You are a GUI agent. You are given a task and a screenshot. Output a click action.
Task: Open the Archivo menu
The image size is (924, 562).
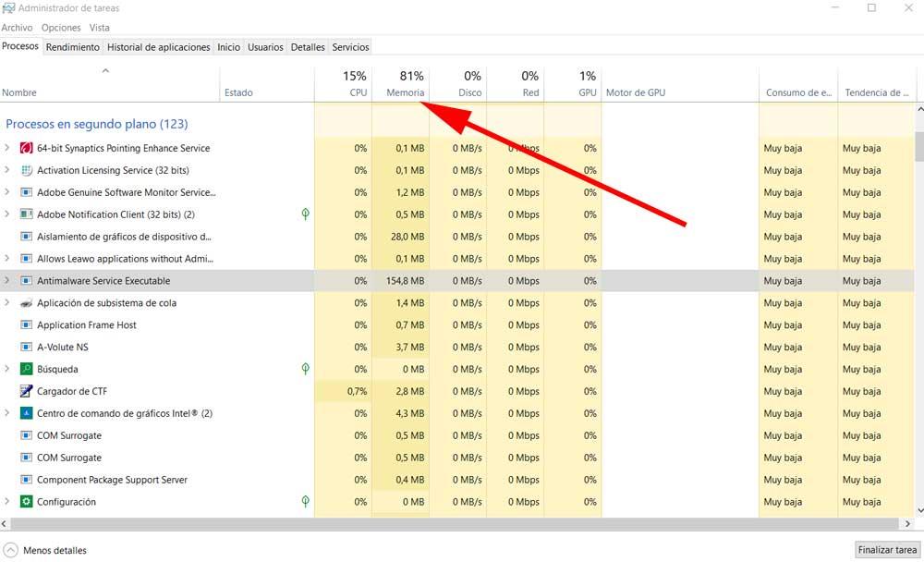point(17,28)
